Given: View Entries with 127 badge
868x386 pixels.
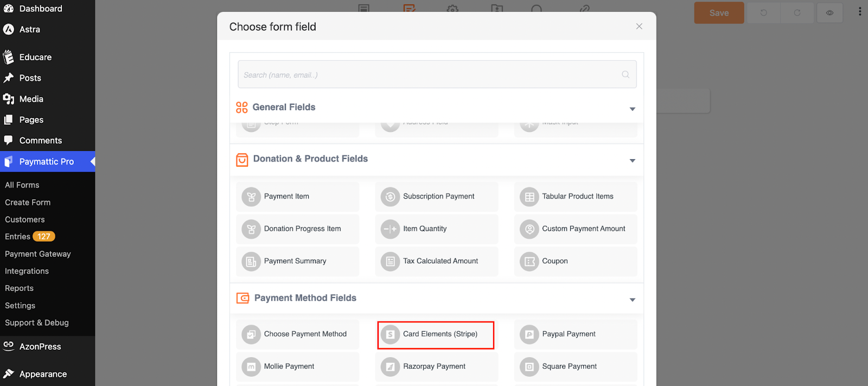Looking at the screenshot, I should 30,237.
